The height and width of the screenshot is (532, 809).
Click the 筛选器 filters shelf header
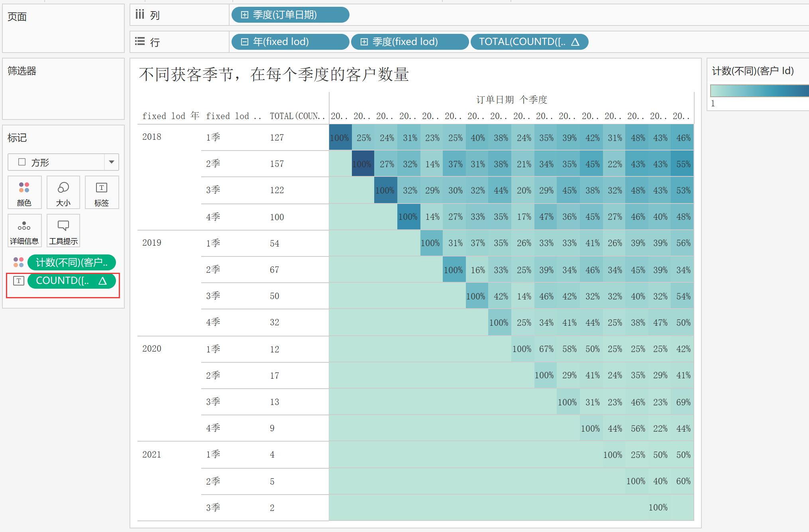tap(22, 71)
